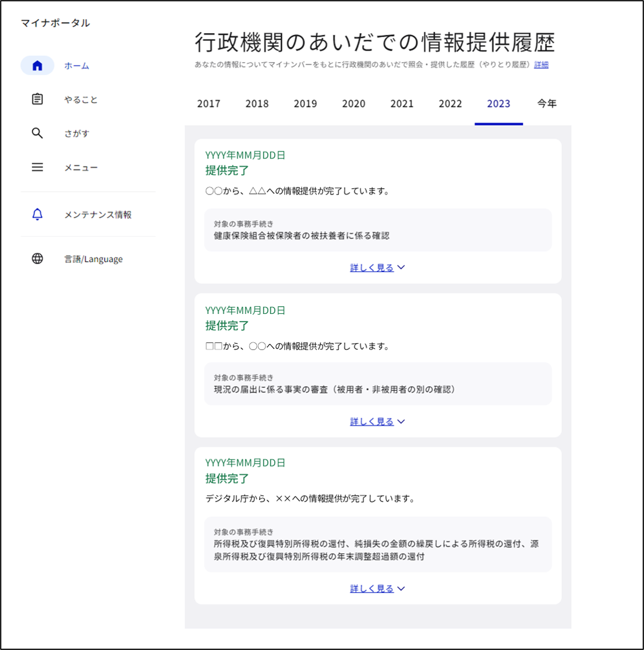Click the globe icon for language
The height and width of the screenshot is (650, 644).
pyautogui.click(x=37, y=259)
